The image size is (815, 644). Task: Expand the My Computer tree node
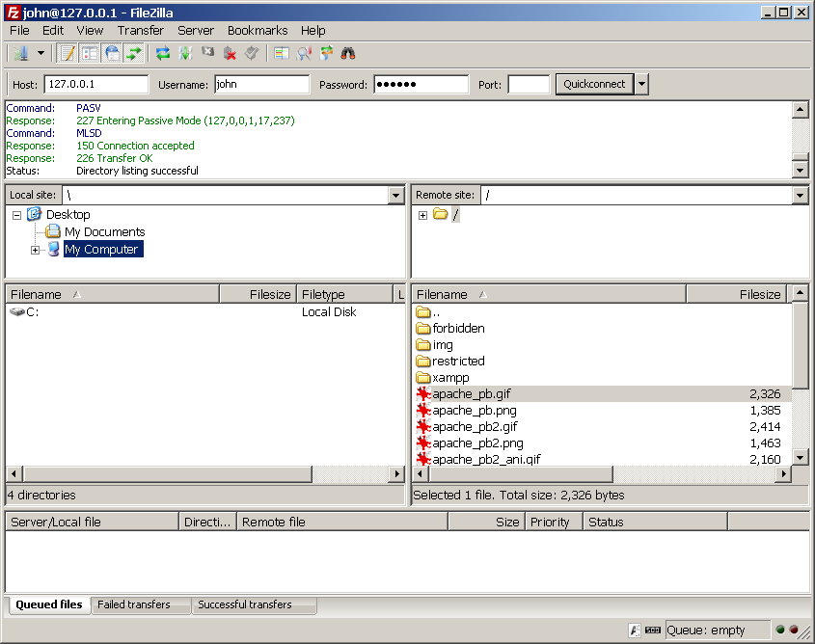point(35,250)
